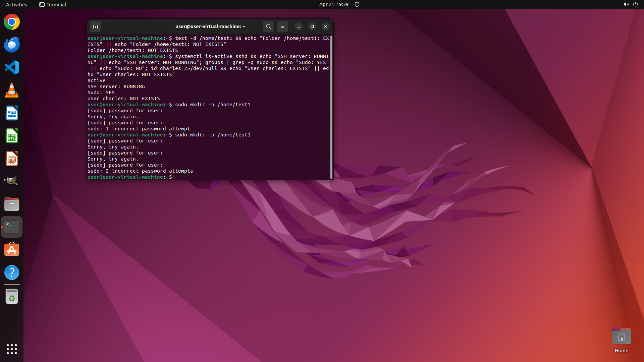Open the Files manager
The width and height of the screenshot is (644, 362).
tap(12, 204)
